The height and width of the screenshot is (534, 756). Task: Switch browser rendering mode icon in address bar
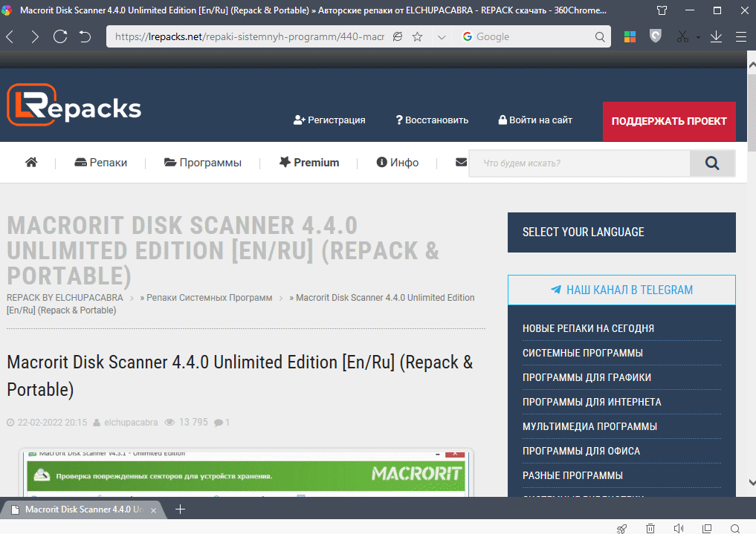pyautogui.click(x=397, y=36)
